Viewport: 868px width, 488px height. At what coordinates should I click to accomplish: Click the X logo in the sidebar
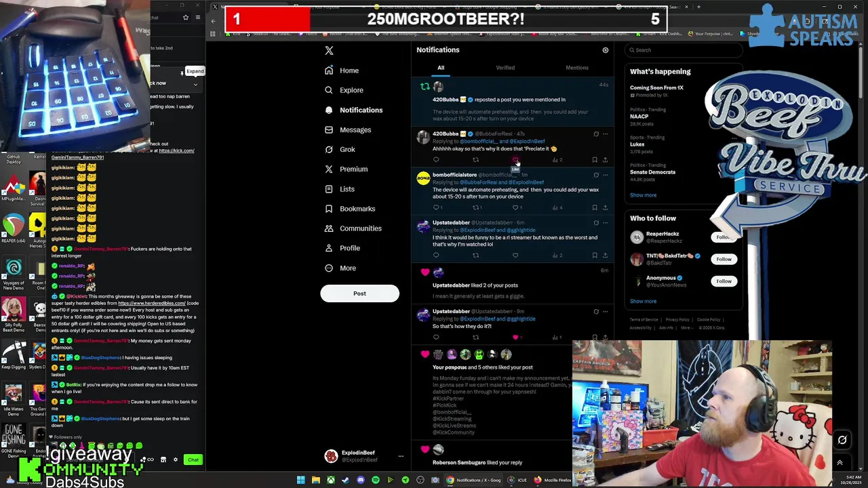[x=329, y=50]
